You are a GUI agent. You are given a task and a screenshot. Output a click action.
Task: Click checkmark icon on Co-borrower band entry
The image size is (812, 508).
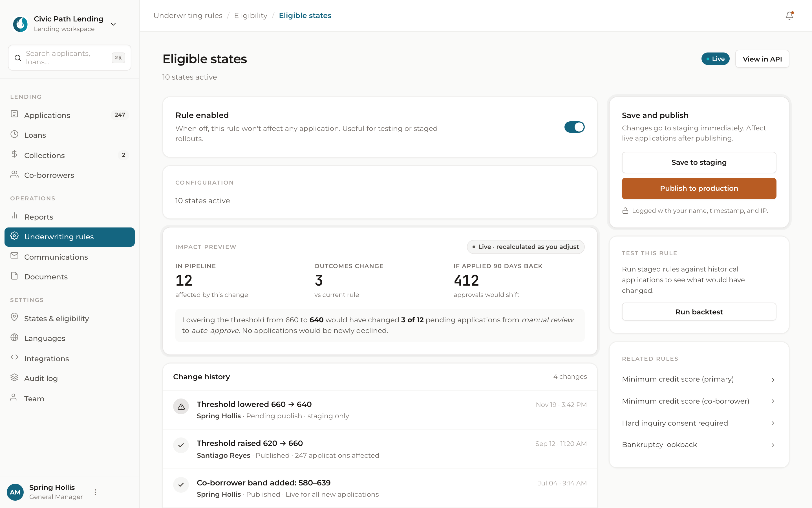click(181, 485)
